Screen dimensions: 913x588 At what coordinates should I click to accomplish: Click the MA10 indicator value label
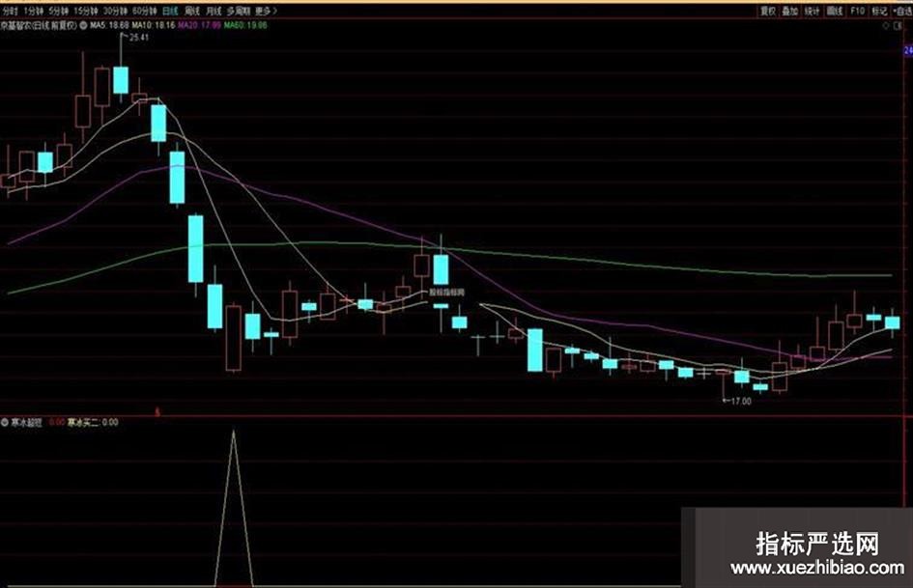point(154,26)
